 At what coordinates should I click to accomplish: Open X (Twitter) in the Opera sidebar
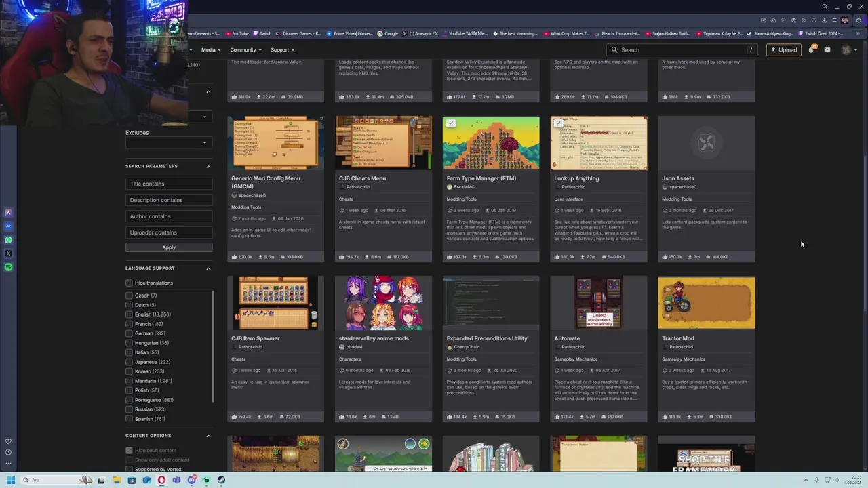pos(8,253)
